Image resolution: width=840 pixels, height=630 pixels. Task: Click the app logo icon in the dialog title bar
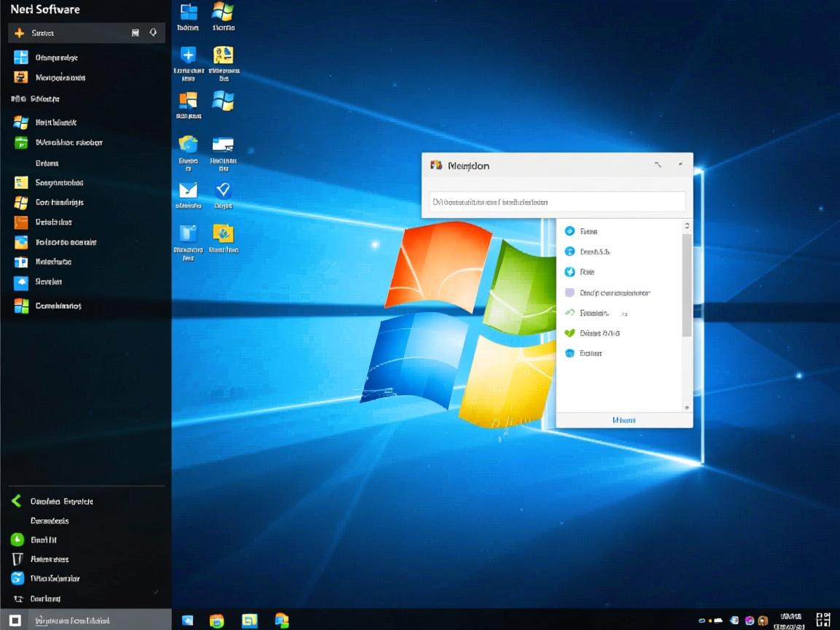click(x=436, y=166)
